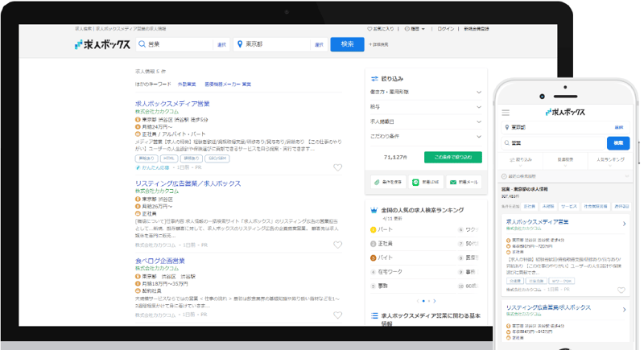Select バイト in the popular search ranking

(385, 257)
